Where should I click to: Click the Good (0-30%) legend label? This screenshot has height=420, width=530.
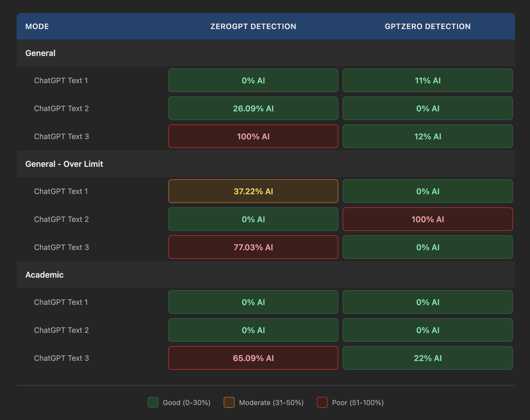(x=187, y=403)
